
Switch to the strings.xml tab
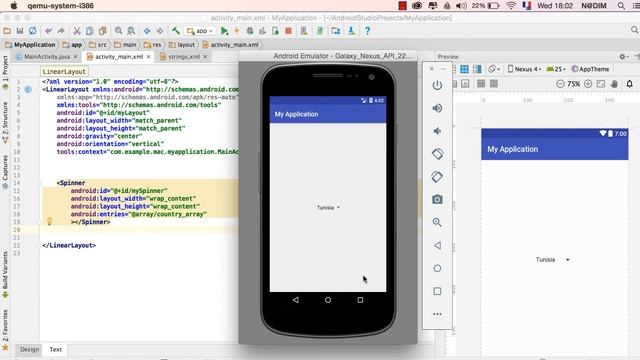184,57
